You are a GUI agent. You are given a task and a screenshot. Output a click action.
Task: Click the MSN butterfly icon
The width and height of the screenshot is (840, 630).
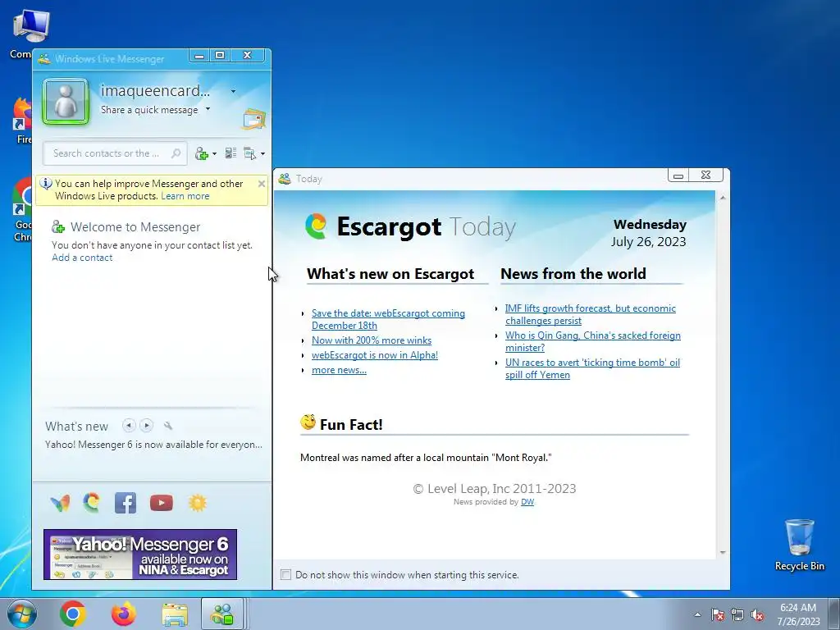point(60,503)
